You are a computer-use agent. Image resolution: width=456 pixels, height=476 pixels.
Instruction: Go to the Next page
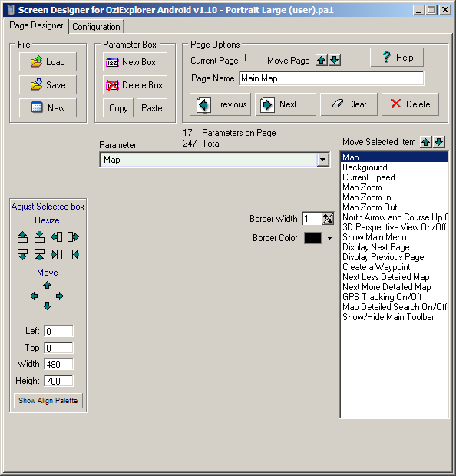click(286, 104)
